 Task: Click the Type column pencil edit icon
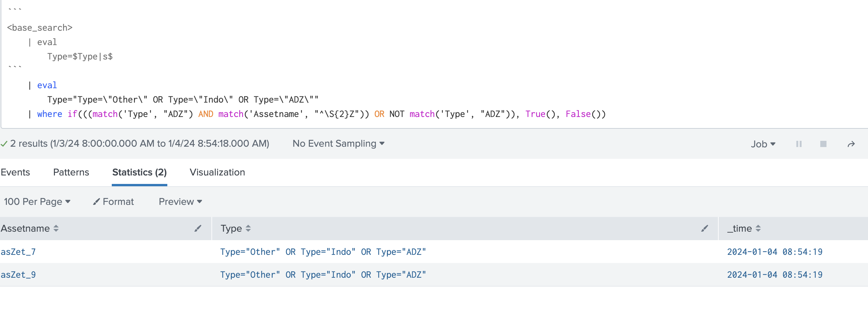pyautogui.click(x=704, y=228)
